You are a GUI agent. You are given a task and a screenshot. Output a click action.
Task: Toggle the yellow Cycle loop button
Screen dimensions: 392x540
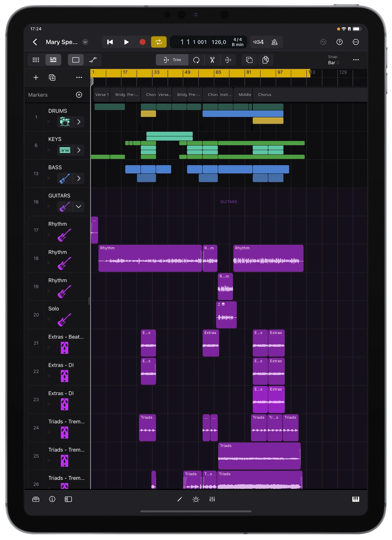[x=159, y=42]
